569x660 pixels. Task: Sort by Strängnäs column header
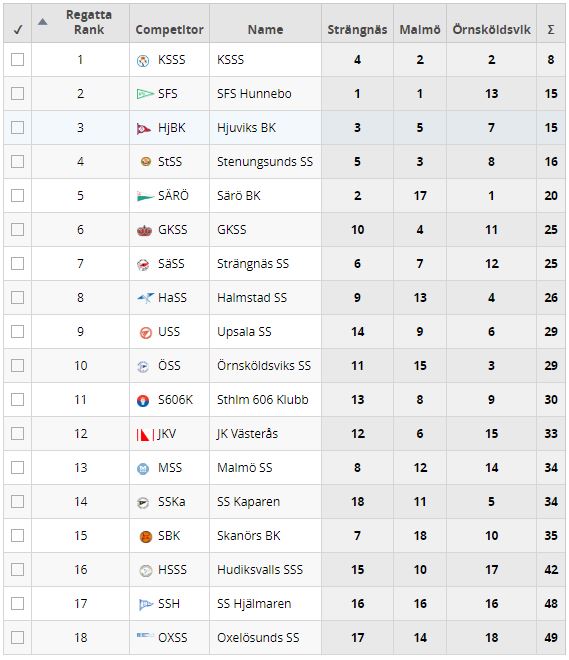click(357, 29)
